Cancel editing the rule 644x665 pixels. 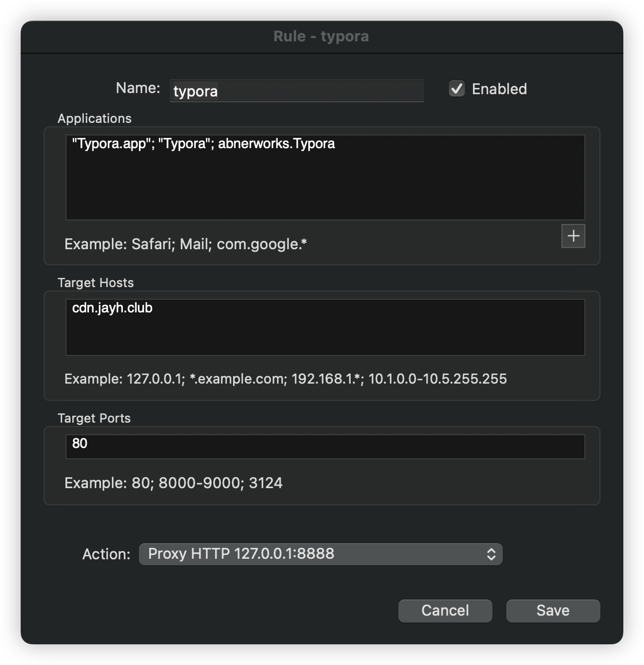445,610
